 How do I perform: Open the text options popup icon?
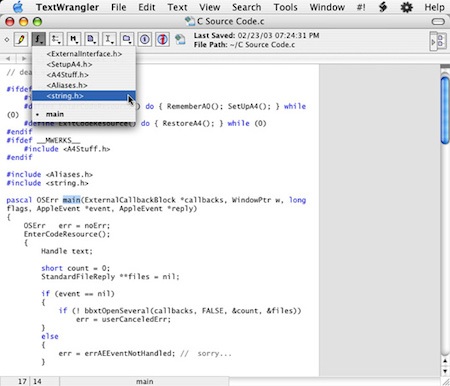pos(56,39)
